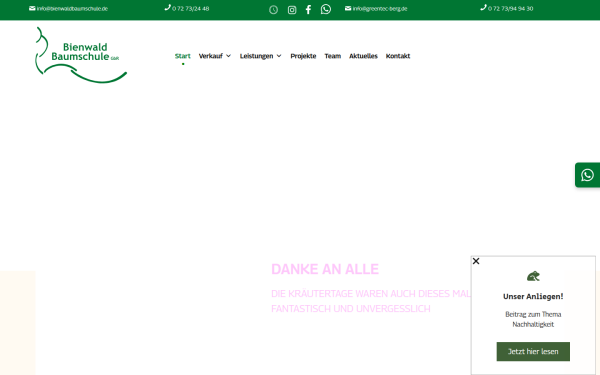
Task: Close the Unser Anliegen popup
Action: tap(476, 261)
